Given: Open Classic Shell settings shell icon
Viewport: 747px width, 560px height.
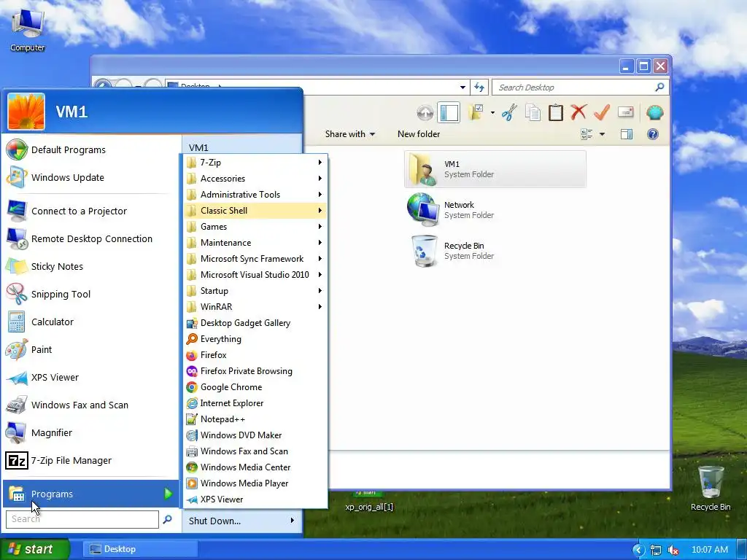Looking at the screenshot, I should pos(654,113).
